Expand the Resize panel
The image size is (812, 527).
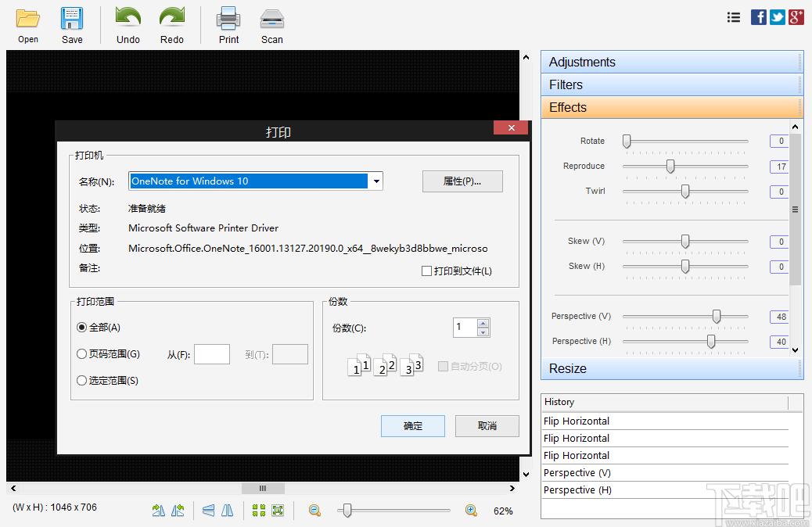click(x=672, y=368)
